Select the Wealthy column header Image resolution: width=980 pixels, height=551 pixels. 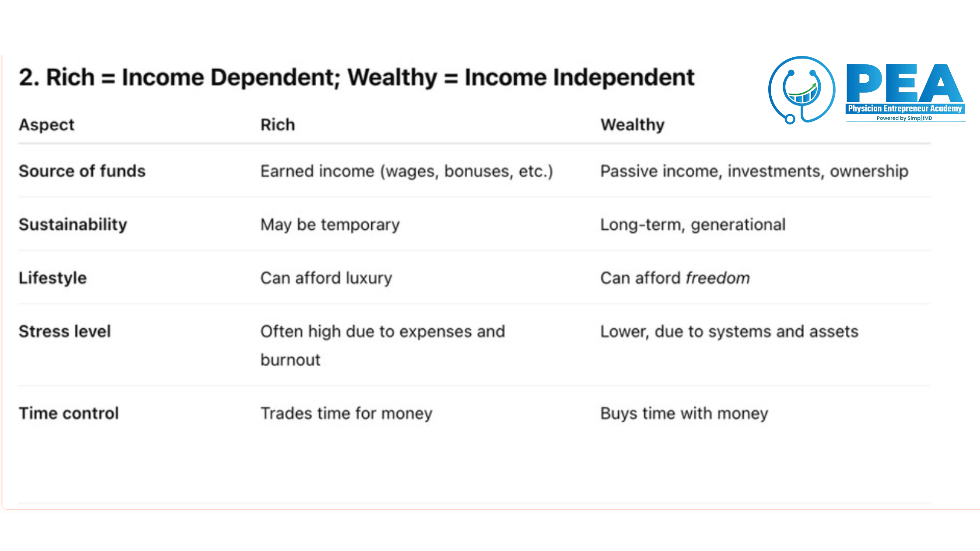pyautogui.click(x=632, y=125)
